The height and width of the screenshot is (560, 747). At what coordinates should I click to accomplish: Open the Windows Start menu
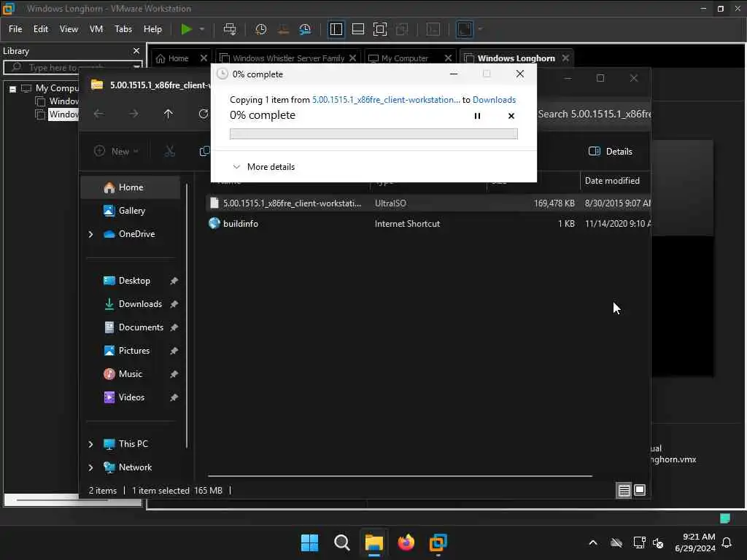pos(309,542)
